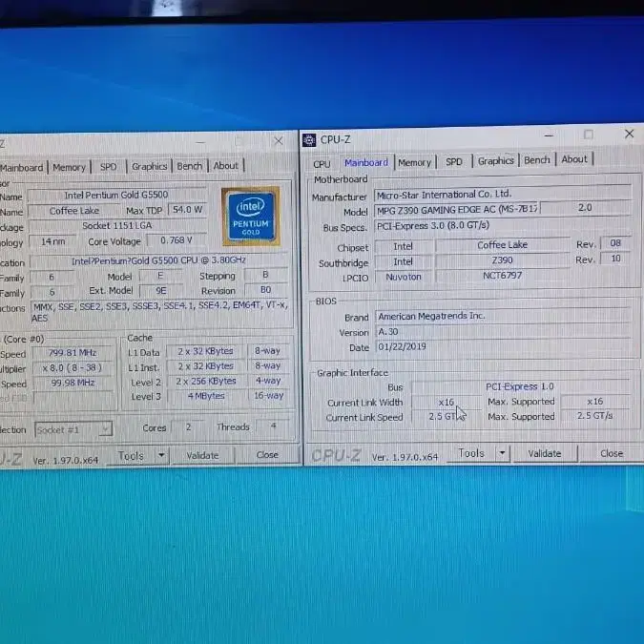Image resolution: width=644 pixels, height=644 pixels.
Task: Click the CPU-Z app icon in right window title bar
Action: pyautogui.click(x=309, y=140)
